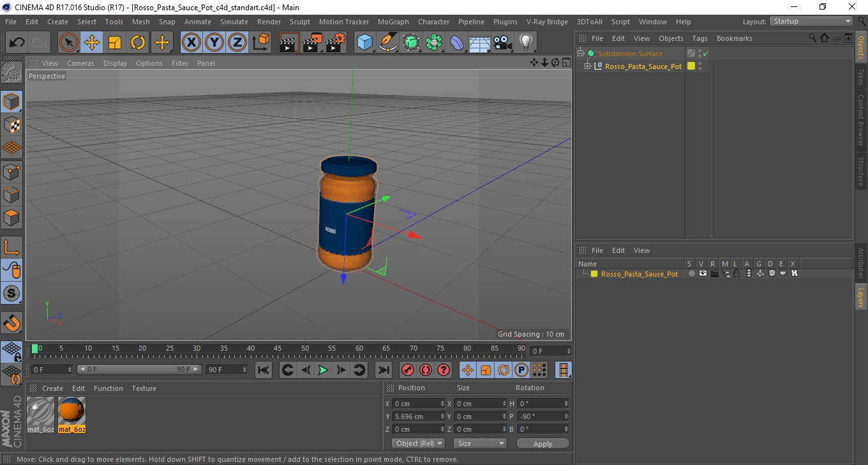
Task: Toggle Subdivision Surface enabled checkmark
Action: (705, 54)
